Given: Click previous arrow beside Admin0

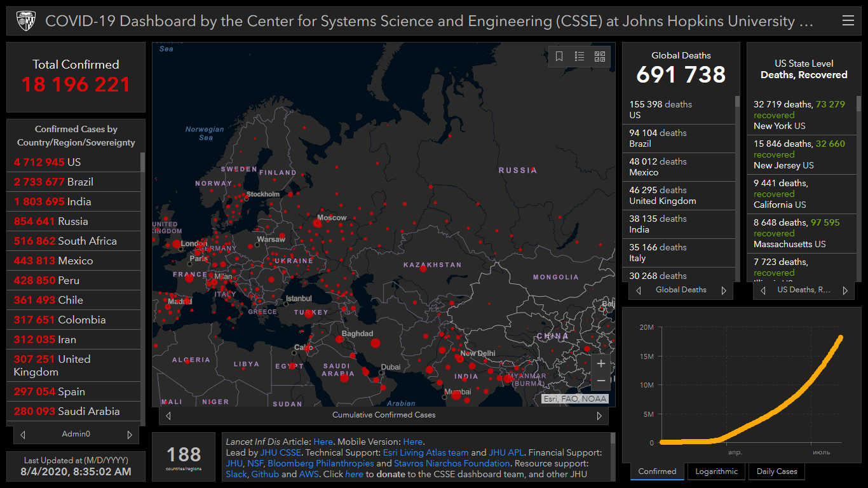Looking at the screenshot, I should pos(23,435).
